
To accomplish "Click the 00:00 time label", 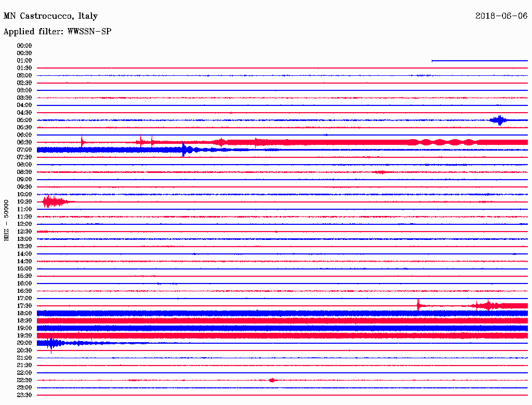I will pos(24,46).
